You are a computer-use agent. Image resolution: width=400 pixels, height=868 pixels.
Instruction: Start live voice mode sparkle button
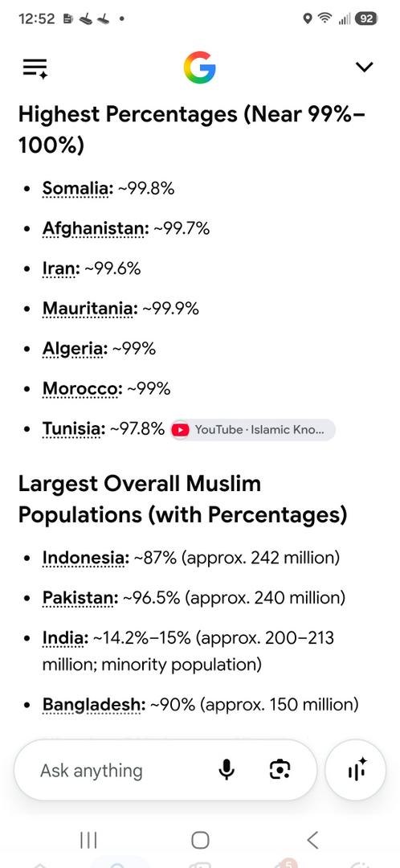pyautogui.click(x=357, y=769)
